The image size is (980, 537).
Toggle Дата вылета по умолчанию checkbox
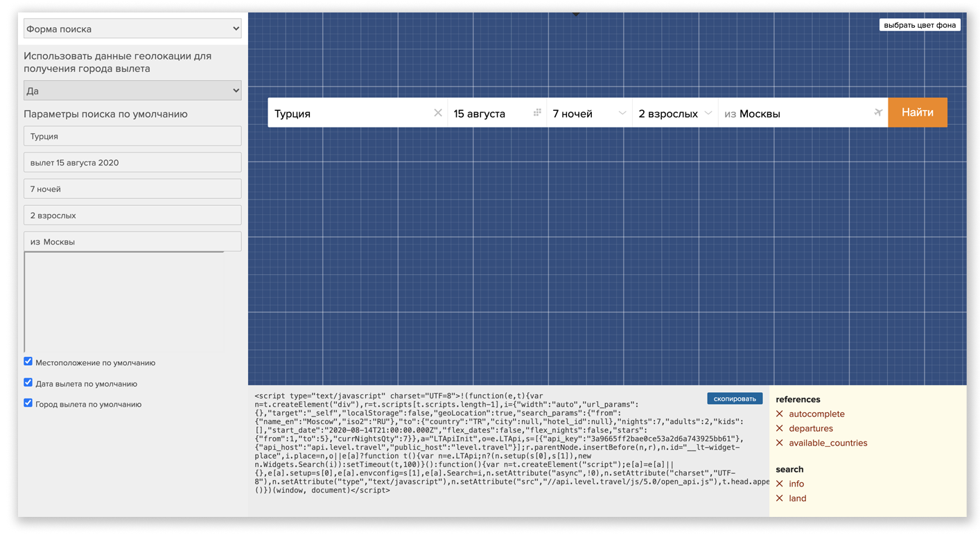[28, 382]
